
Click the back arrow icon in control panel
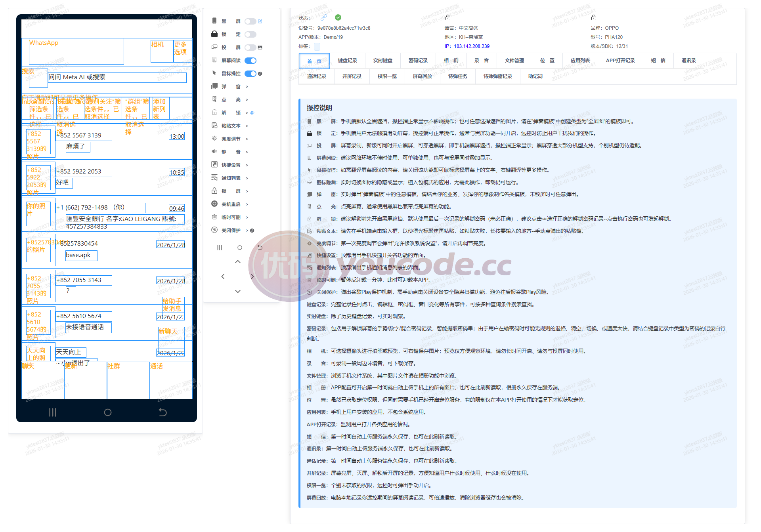point(260,248)
